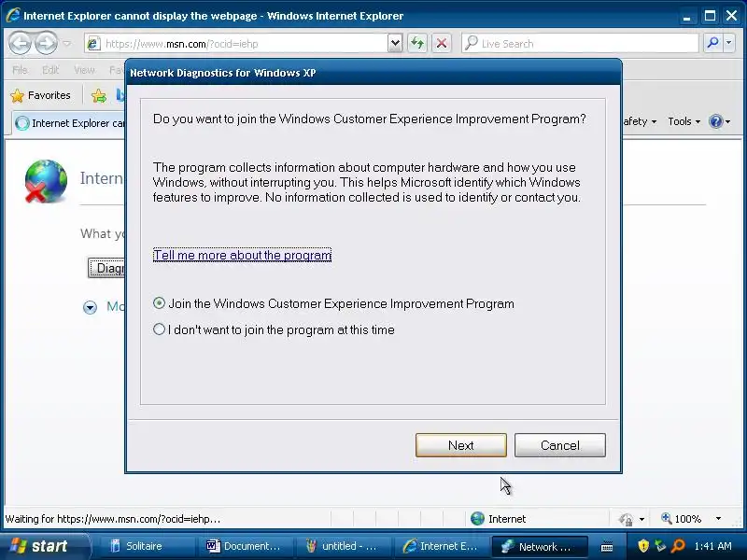Open the View menu in Internet Explorer
The height and width of the screenshot is (560, 747).
pyautogui.click(x=84, y=71)
